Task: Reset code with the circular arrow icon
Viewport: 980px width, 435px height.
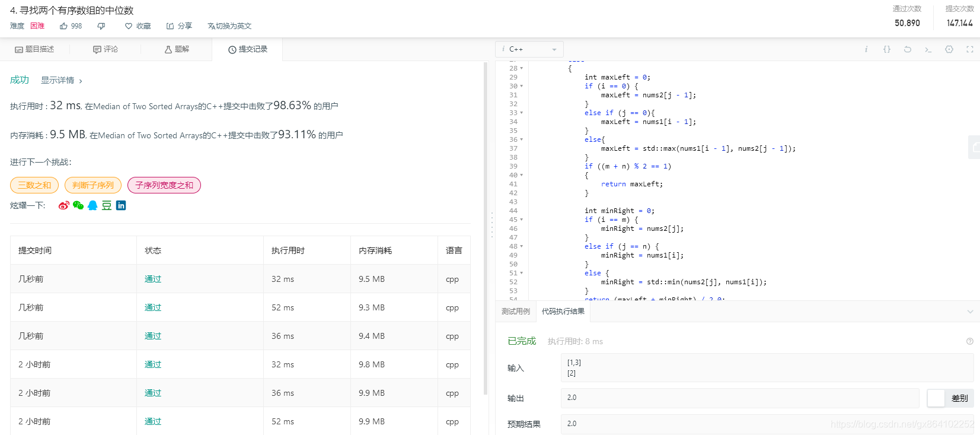Action: 908,49
